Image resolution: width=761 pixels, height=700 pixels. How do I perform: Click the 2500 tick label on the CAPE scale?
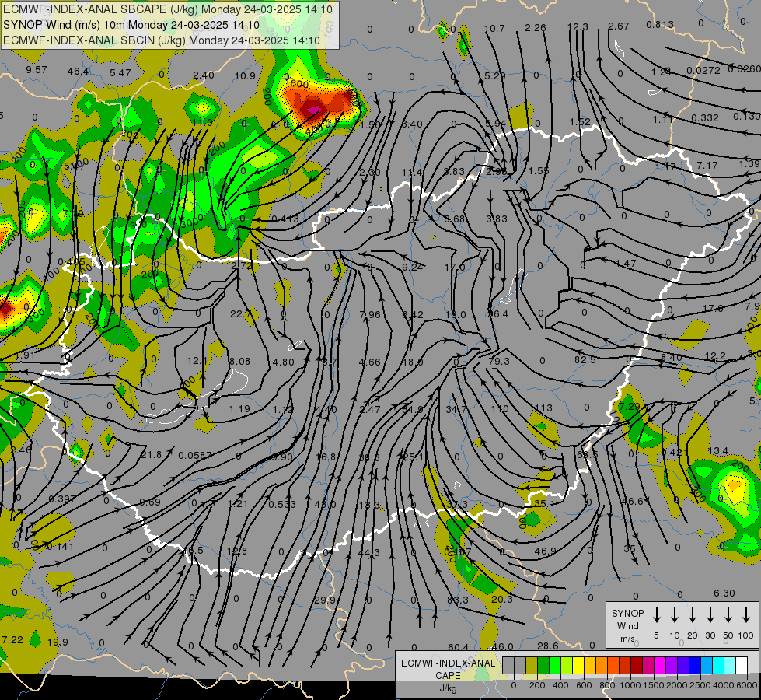click(700, 685)
